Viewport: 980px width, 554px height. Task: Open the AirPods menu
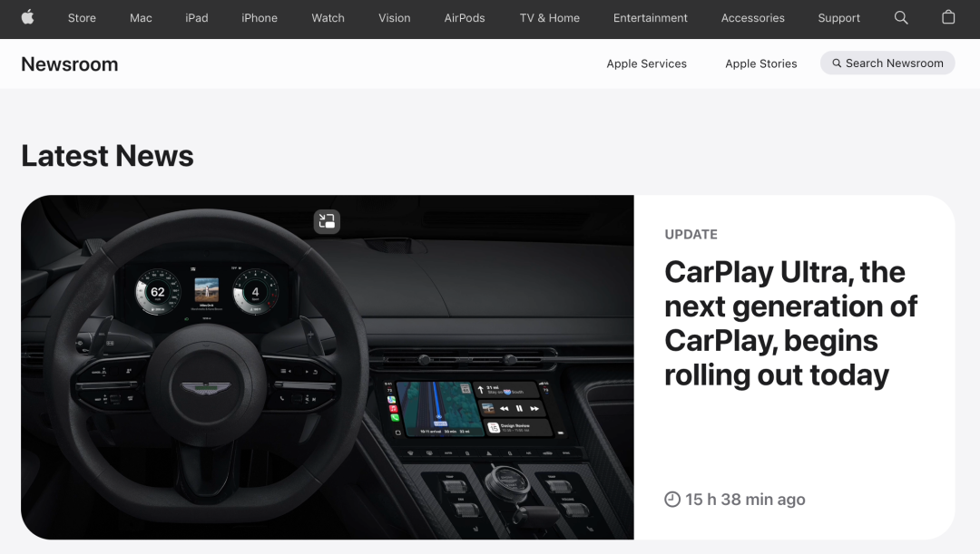point(465,18)
